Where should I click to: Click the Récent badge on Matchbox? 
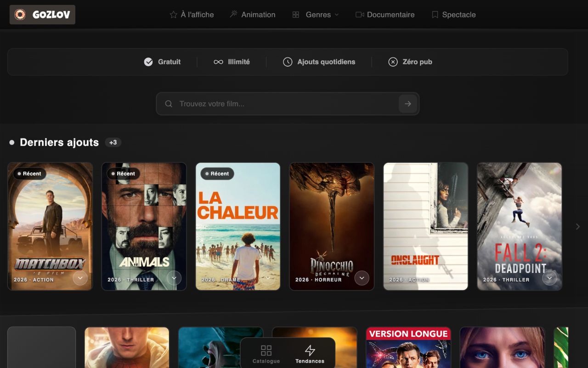29,174
